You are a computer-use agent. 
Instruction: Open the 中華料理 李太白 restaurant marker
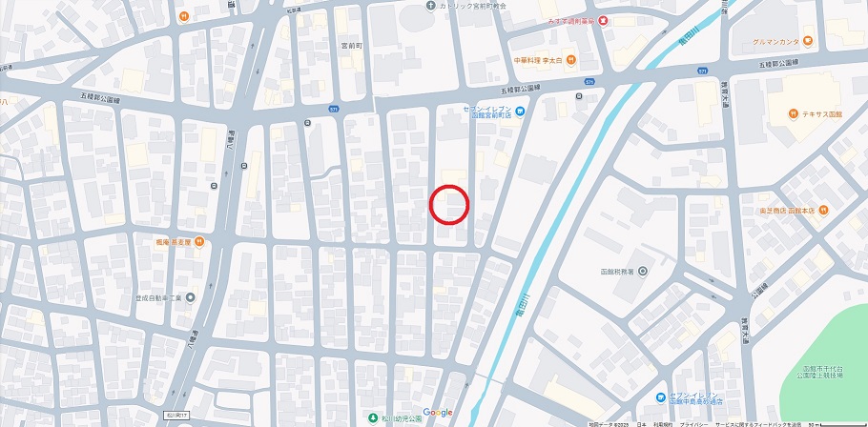tap(571, 59)
